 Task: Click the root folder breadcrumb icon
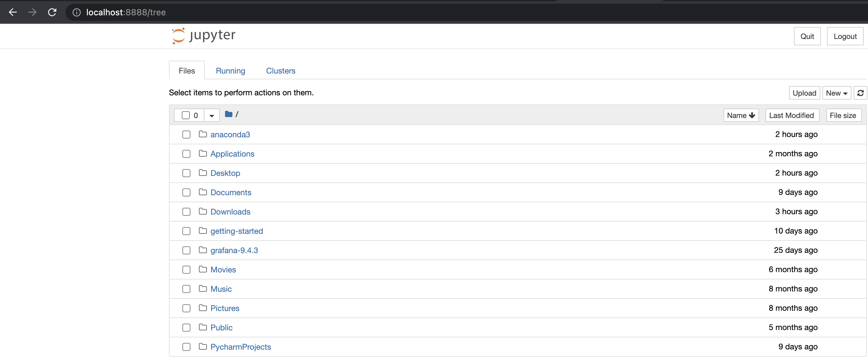click(228, 114)
